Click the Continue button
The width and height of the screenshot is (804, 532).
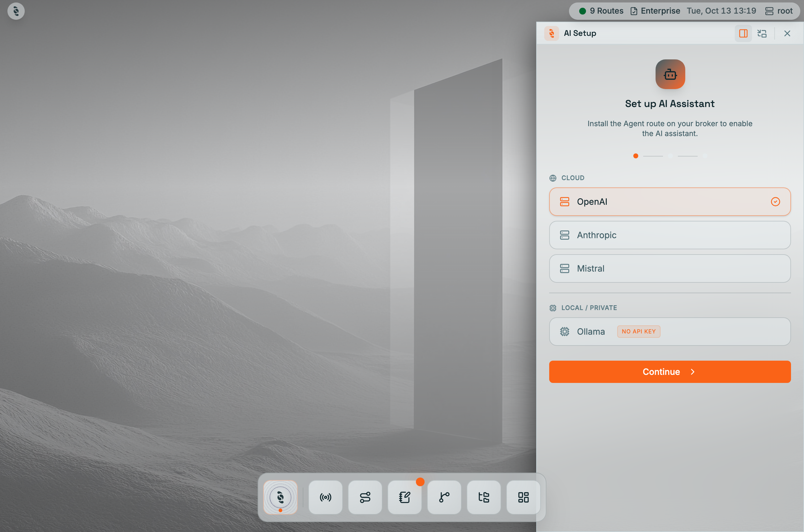pos(670,372)
